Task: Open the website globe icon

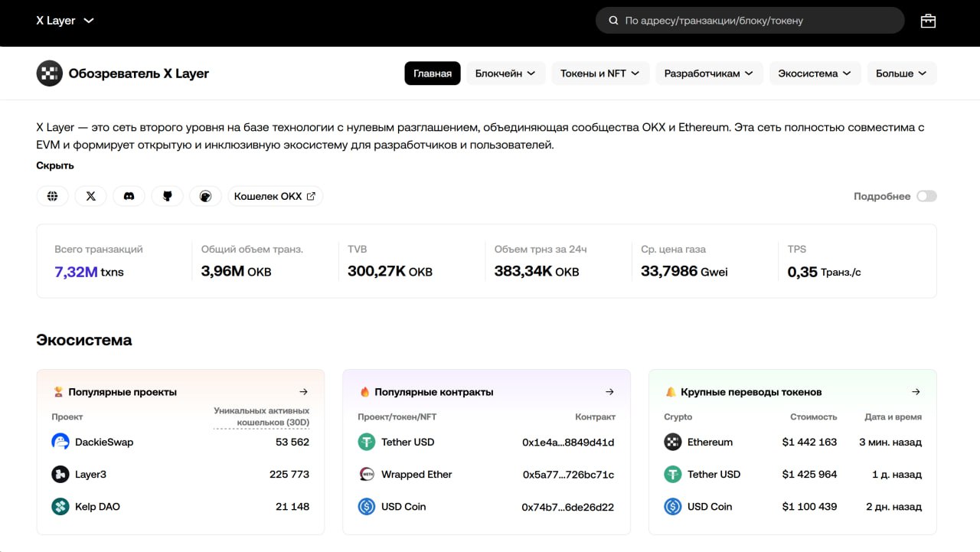Action: point(53,196)
